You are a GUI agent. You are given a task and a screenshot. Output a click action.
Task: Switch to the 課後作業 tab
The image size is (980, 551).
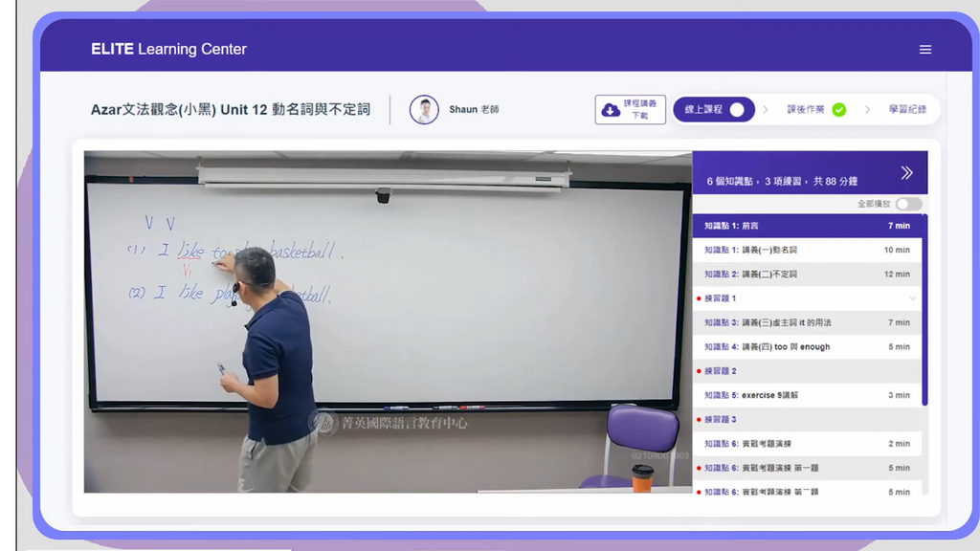807,110
